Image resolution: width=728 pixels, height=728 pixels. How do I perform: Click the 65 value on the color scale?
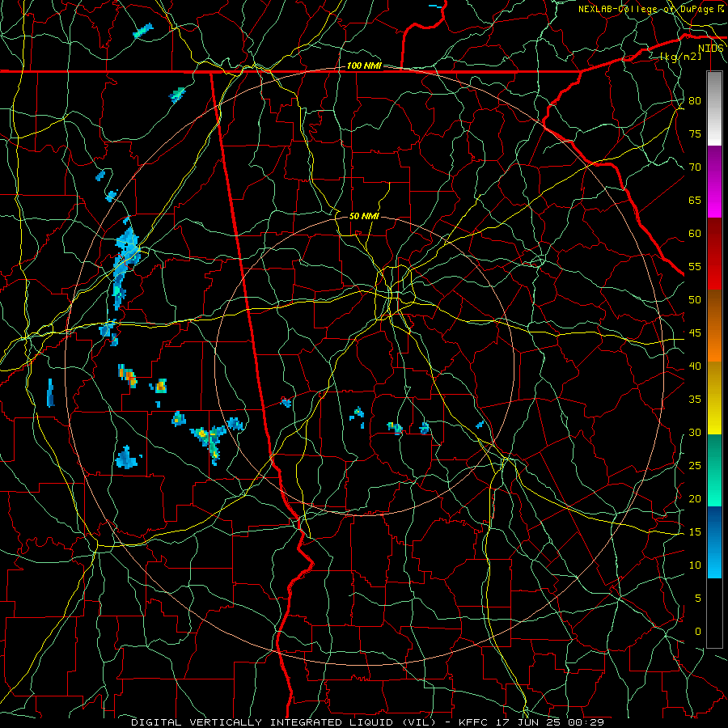coord(695,201)
